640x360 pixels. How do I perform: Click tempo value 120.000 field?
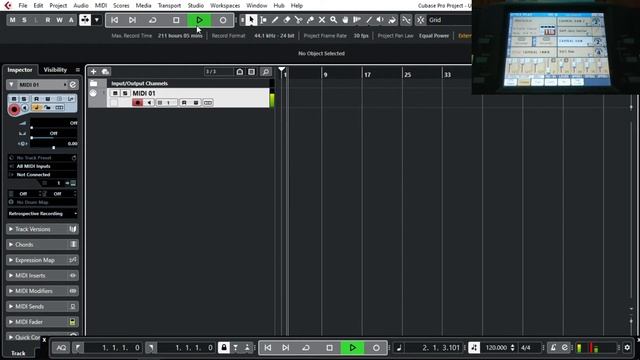tap(496, 348)
